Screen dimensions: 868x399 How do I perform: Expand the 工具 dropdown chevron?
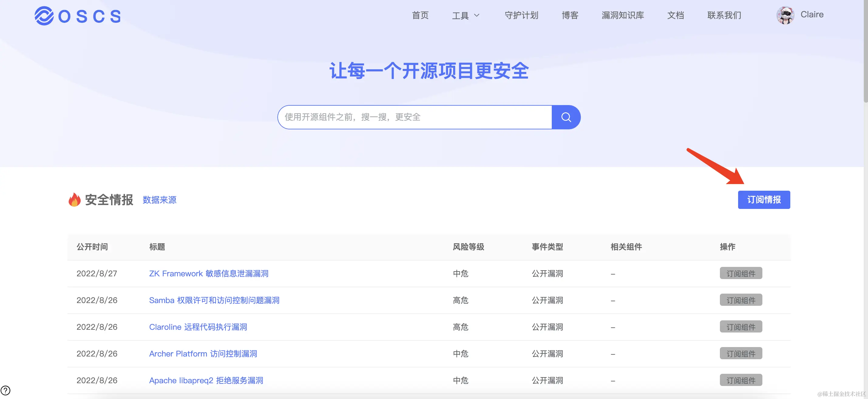476,15
